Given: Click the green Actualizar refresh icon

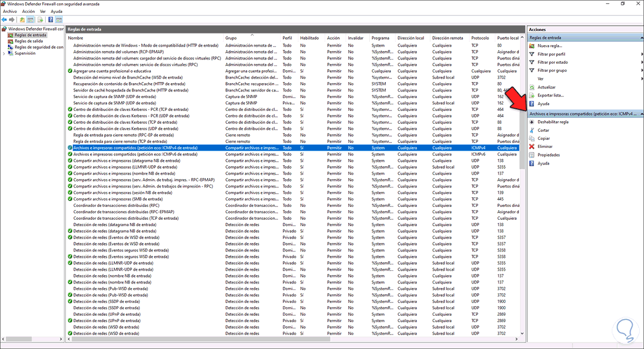Looking at the screenshot, I should [532, 87].
